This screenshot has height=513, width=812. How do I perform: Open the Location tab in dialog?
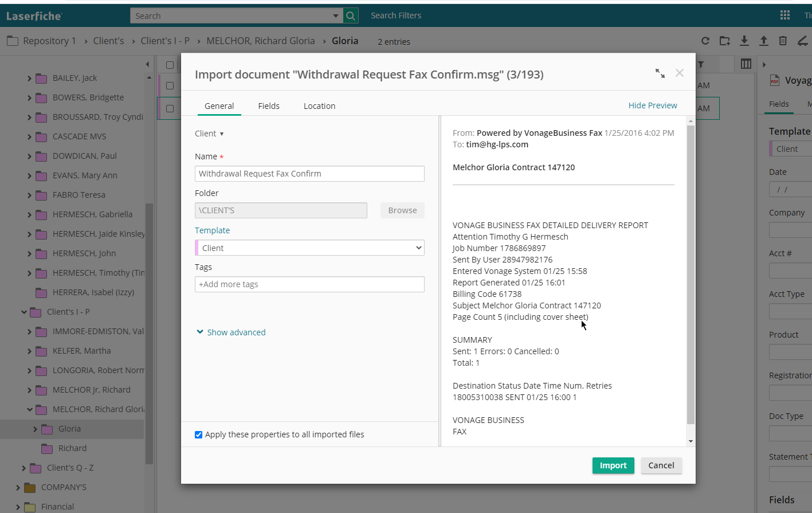click(x=319, y=106)
